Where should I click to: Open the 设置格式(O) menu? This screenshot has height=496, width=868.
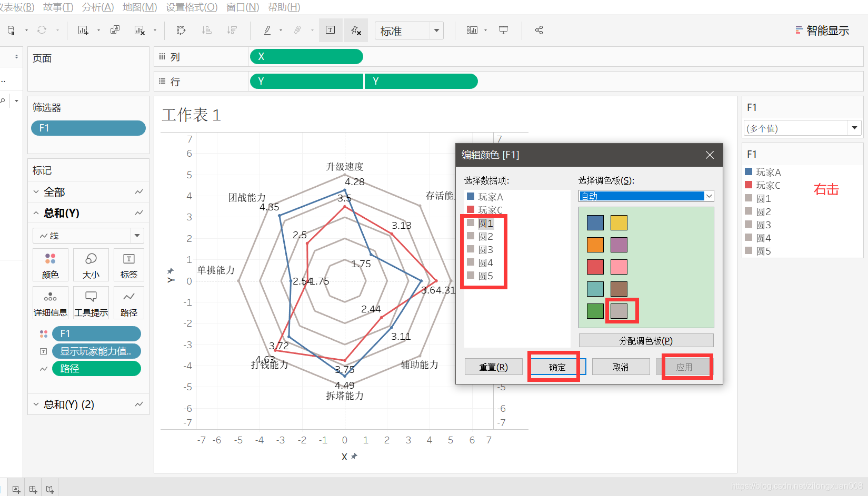192,7
